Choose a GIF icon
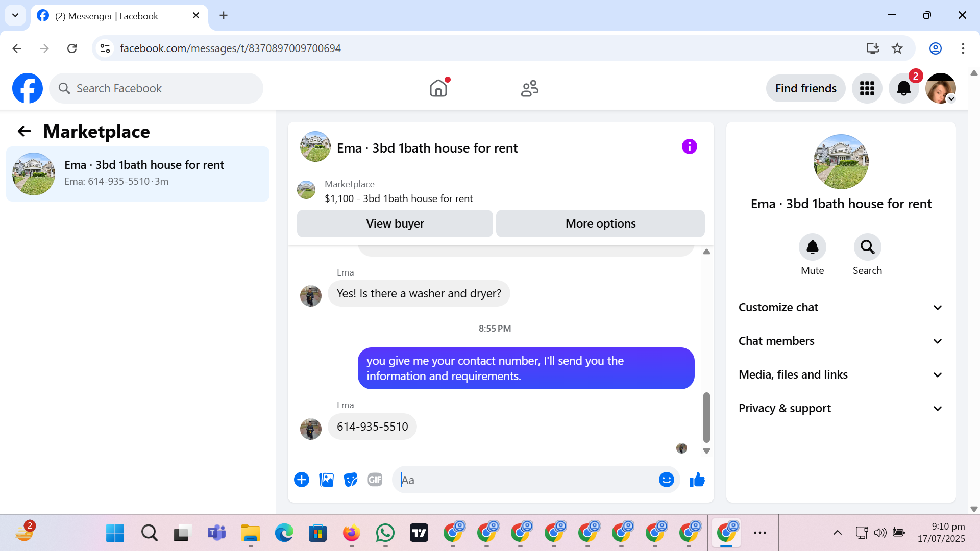The height and width of the screenshot is (551, 980). (375, 480)
